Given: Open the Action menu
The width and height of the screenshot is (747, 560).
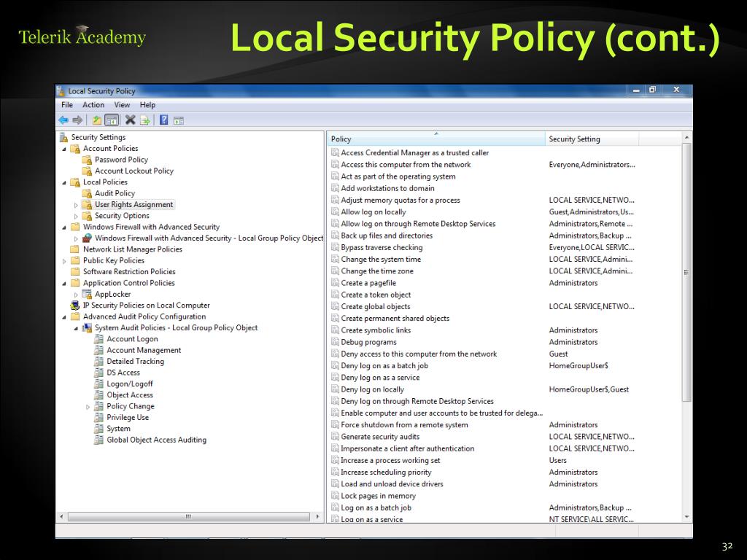Looking at the screenshot, I should tap(93, 105).
